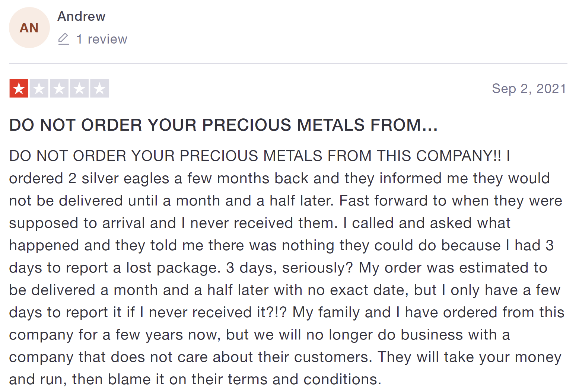
Task: Click the fourth gray rating star
Action: [79, 88]
